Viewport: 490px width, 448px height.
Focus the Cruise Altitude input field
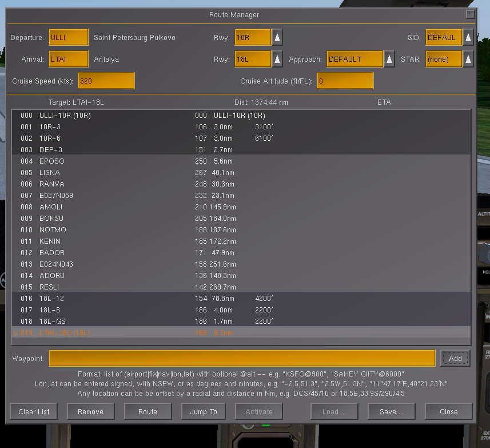tap(345, 81)
